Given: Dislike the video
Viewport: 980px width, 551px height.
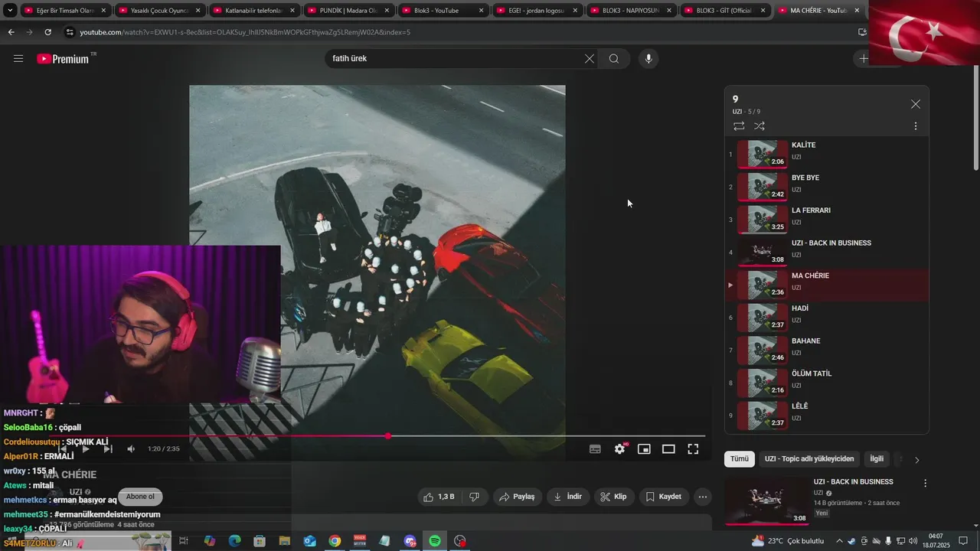Looking at the screenshot, I should point(475,497).
